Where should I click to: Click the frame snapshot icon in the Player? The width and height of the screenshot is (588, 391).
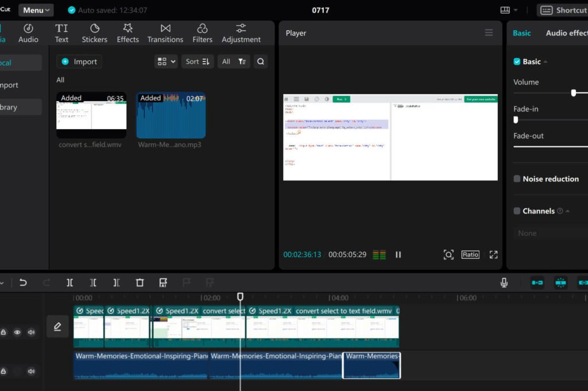(x=448, y=254)
